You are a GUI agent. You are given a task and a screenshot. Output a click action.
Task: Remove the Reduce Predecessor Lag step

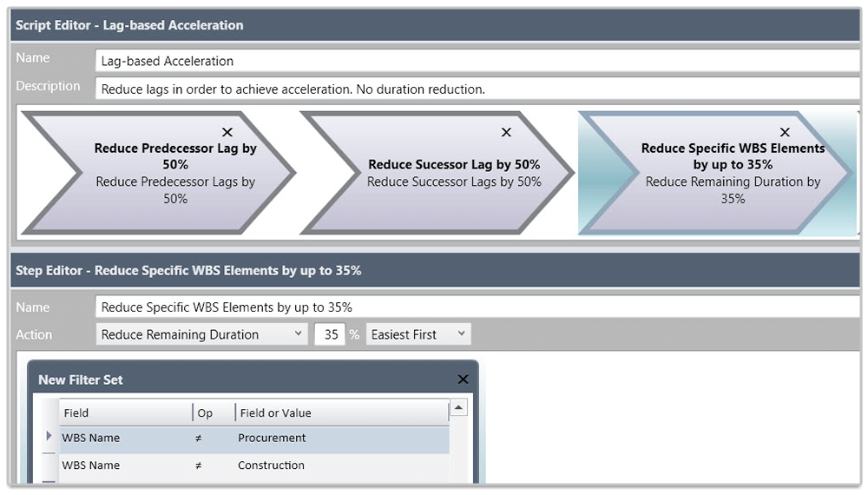point(227,132)
